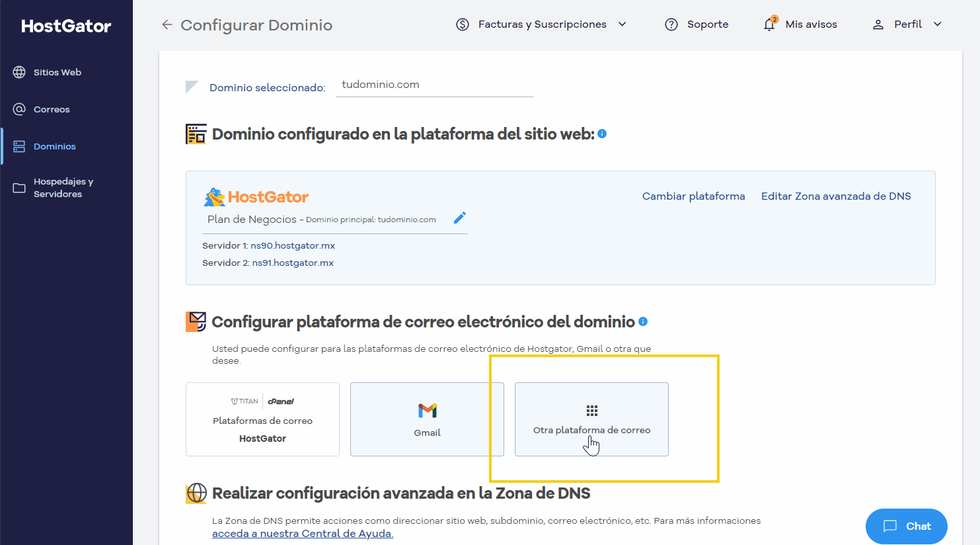Screen dimensions: 980x545
Task: Select Plataformas de correo HostGator card
Action: point(262,419)
